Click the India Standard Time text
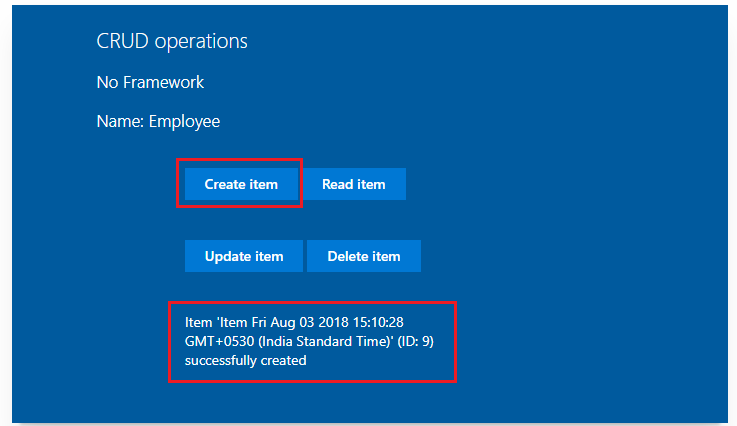The width and height of the screenshot is (737, 426). (x=326, y=341)
